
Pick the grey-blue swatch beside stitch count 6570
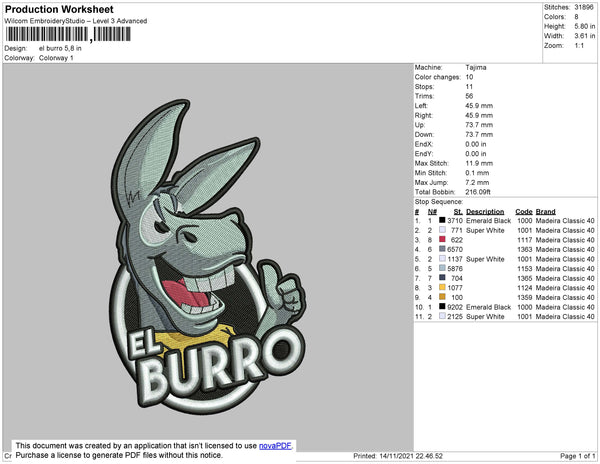tap(442, 249)
